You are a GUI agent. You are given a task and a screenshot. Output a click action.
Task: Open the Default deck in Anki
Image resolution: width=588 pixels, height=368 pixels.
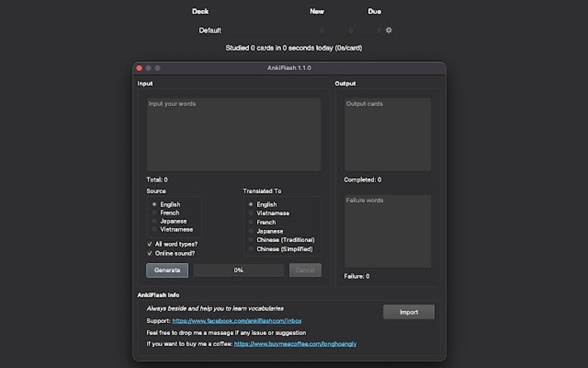click(x=210, y=30)
